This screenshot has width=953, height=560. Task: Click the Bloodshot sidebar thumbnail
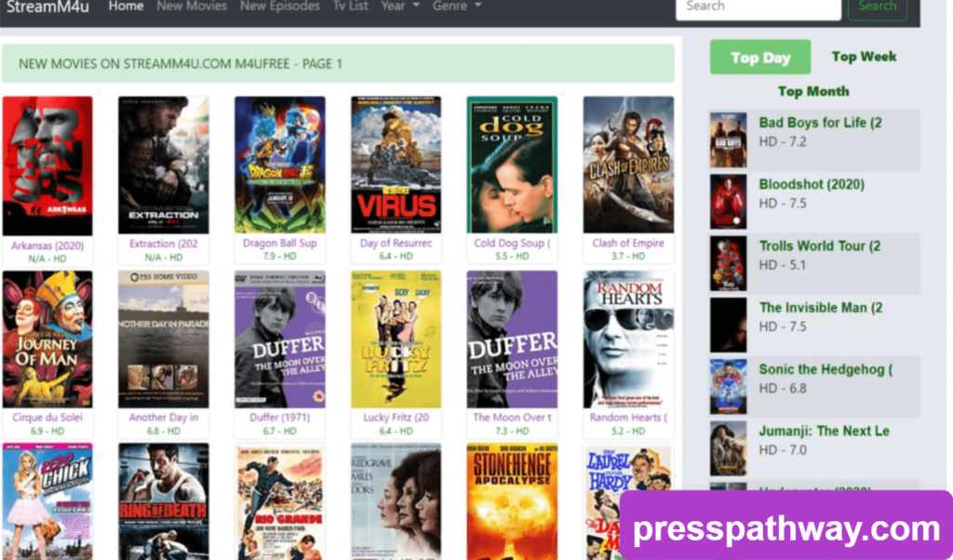coord(728,202)
